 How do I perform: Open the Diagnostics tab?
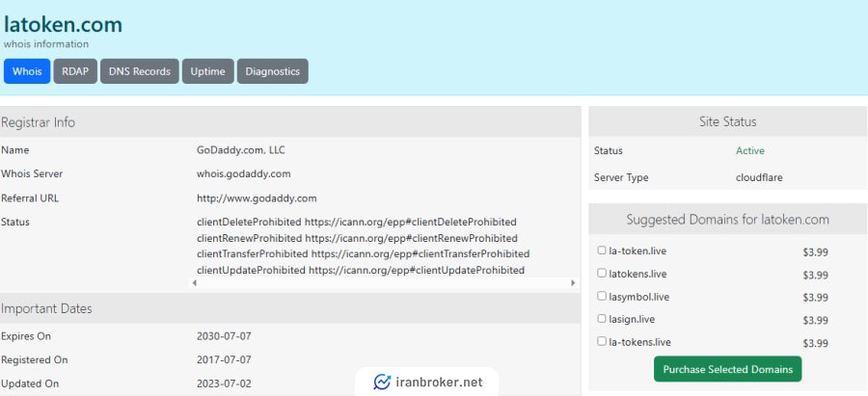273,71
